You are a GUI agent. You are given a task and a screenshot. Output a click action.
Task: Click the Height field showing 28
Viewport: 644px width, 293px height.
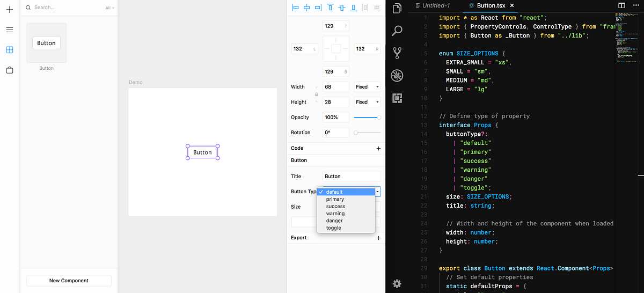336,102
